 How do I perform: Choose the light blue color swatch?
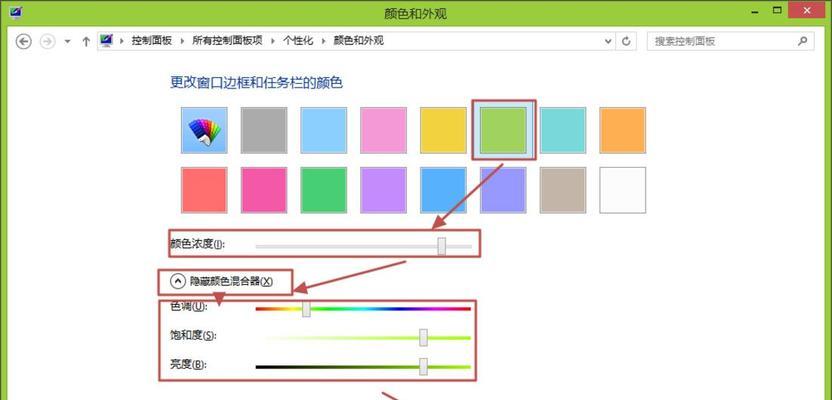pos(324,131)
